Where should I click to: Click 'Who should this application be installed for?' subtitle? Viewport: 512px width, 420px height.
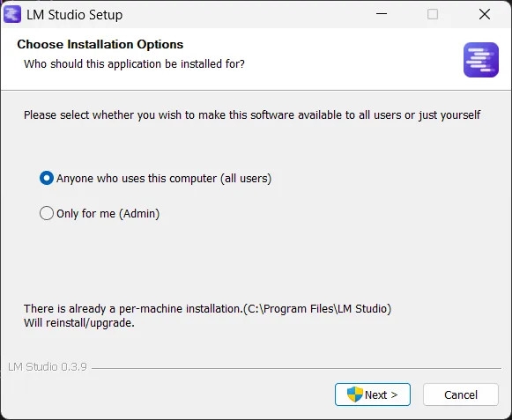[x=134, y=64]
